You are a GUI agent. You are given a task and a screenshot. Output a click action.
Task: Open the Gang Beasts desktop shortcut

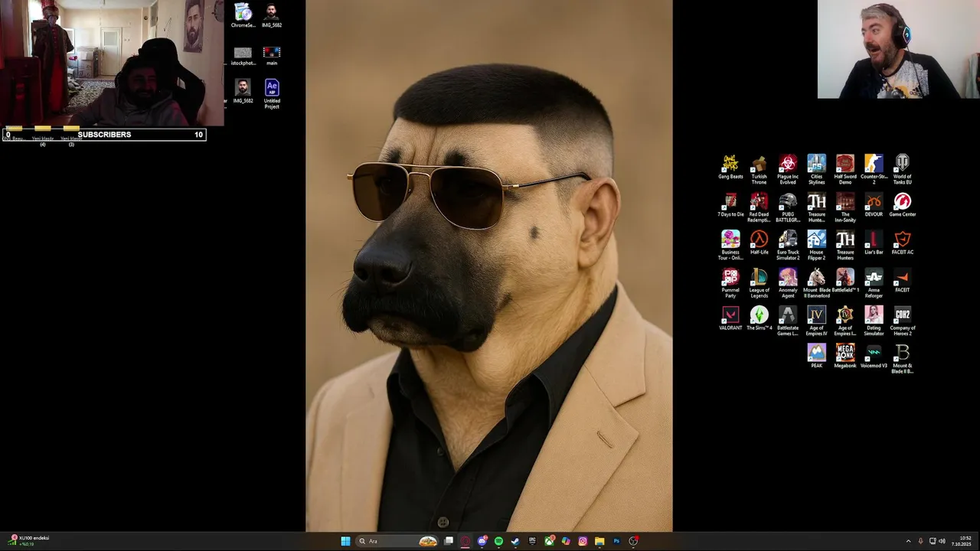[730, 167]
